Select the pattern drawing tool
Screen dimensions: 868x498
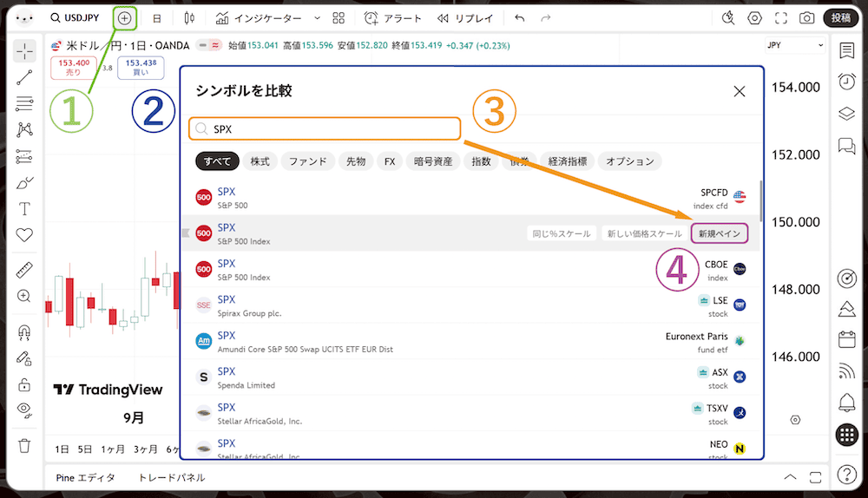click(x=24, y=130)
